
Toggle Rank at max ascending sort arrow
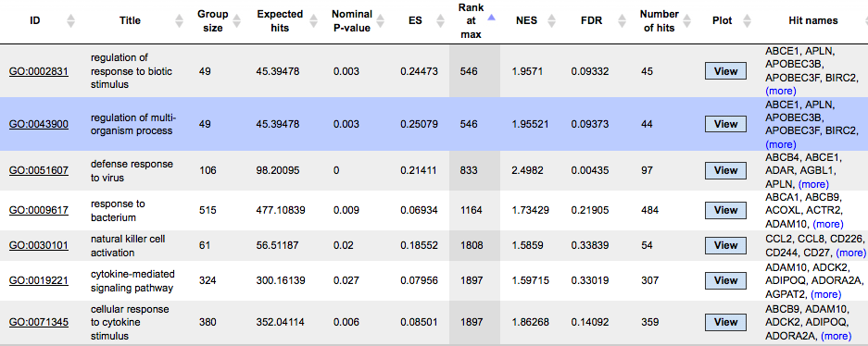[492, 18]
